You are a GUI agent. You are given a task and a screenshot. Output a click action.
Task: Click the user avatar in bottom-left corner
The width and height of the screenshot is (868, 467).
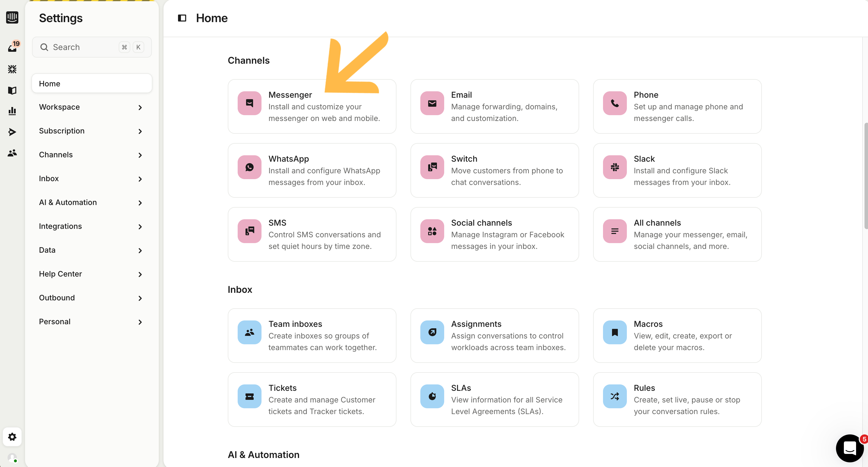[x=12, y=458]
